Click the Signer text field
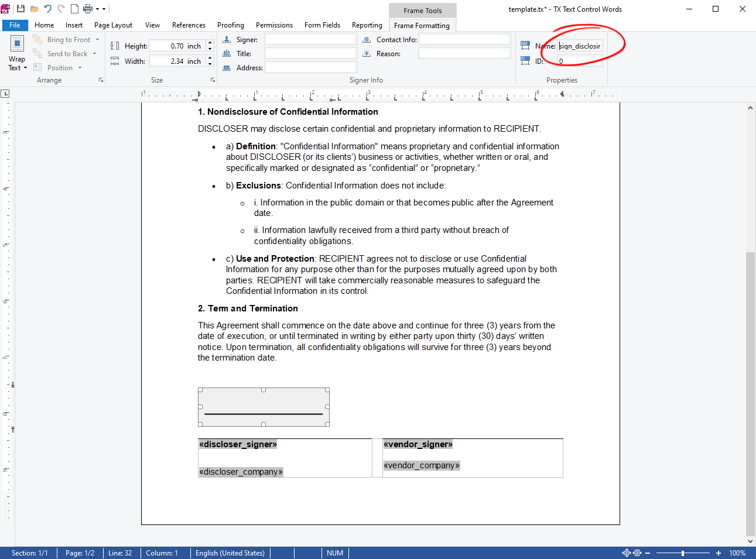The image size is (756, 559). click(310, 39)
